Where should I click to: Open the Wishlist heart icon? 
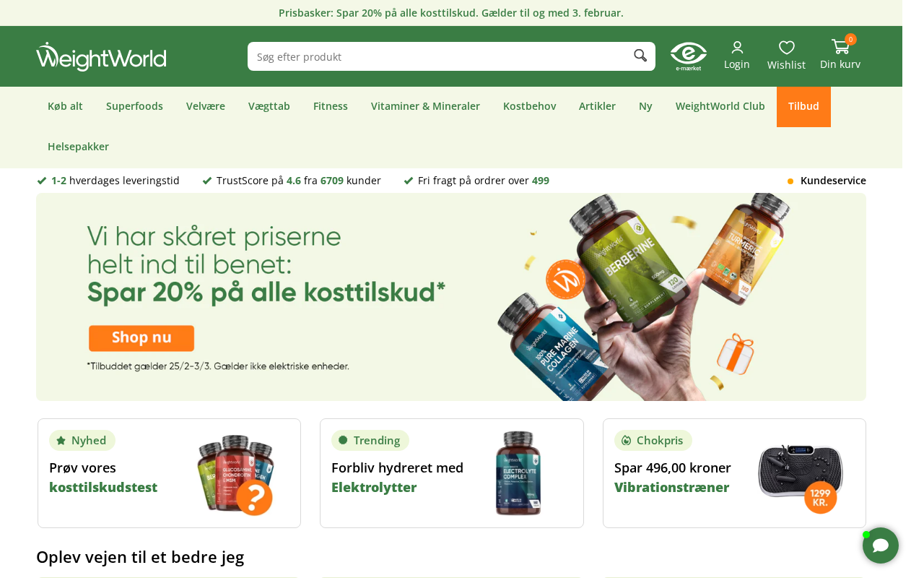(787, 48)
